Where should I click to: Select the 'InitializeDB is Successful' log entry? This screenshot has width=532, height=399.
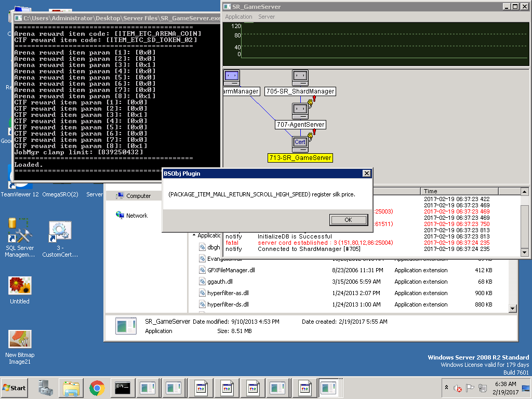(372, 236)
